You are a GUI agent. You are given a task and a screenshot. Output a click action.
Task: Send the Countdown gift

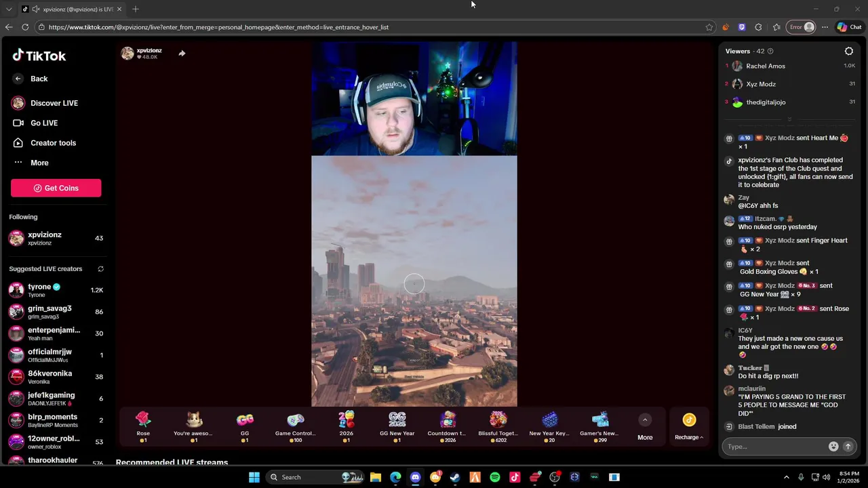[x=447, y=426]
